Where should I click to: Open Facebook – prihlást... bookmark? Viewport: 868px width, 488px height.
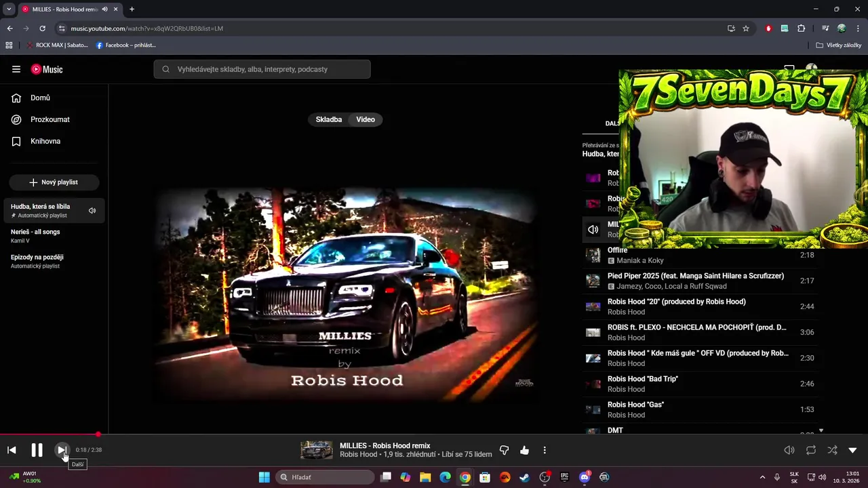click(x=126, y=45)
